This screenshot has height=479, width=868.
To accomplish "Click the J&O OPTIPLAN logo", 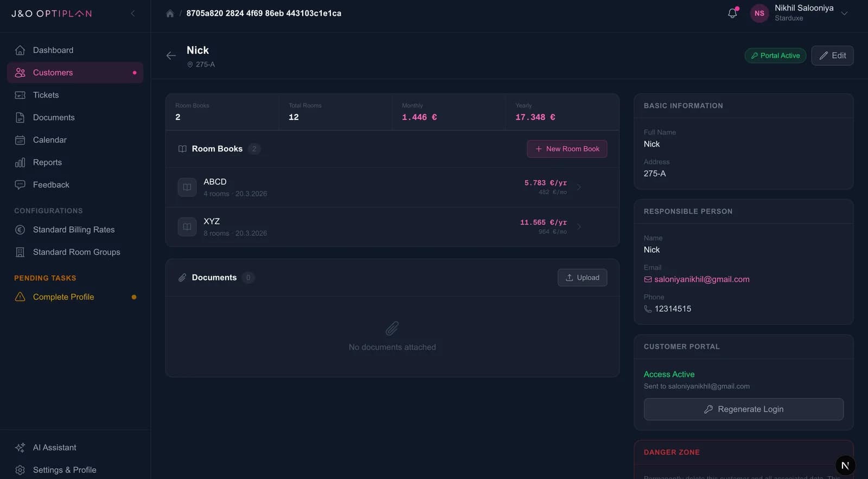I will pyautogui.click(x=52, y=14).
